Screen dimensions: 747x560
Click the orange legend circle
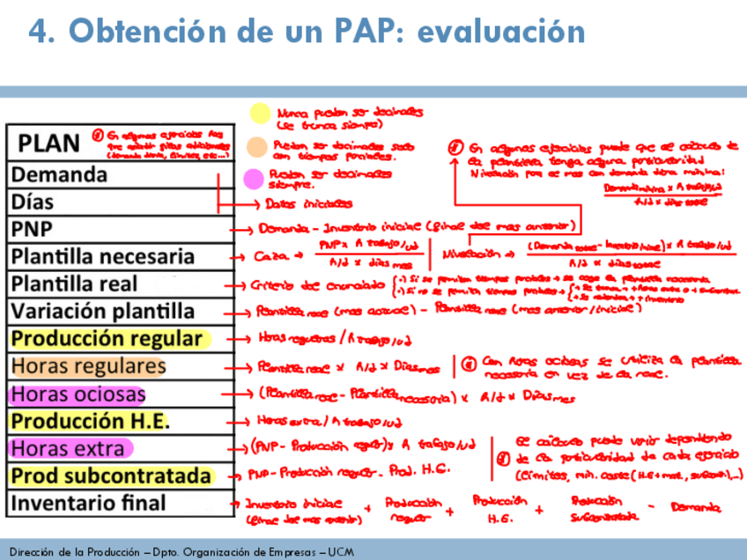(257, 147)
